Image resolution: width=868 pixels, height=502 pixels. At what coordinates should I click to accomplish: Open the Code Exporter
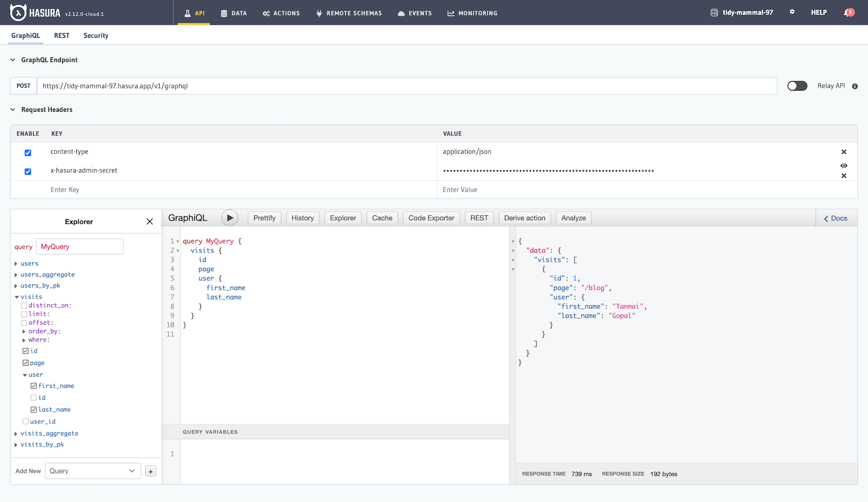(431, 218)
